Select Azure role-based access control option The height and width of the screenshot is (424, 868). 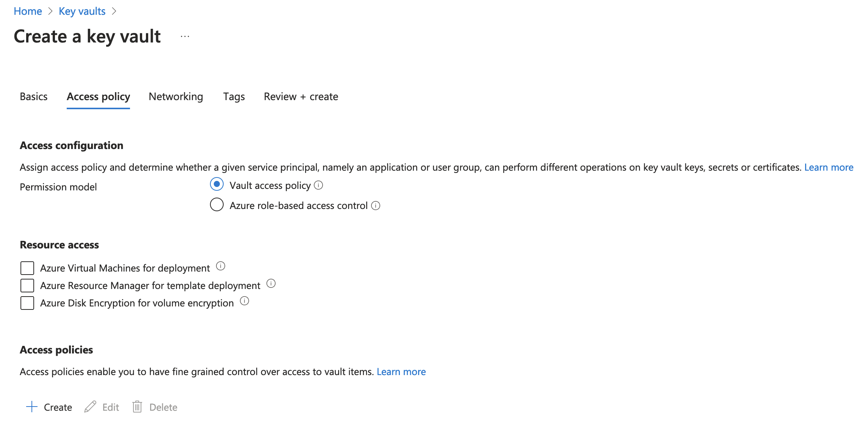pos(217,205)
